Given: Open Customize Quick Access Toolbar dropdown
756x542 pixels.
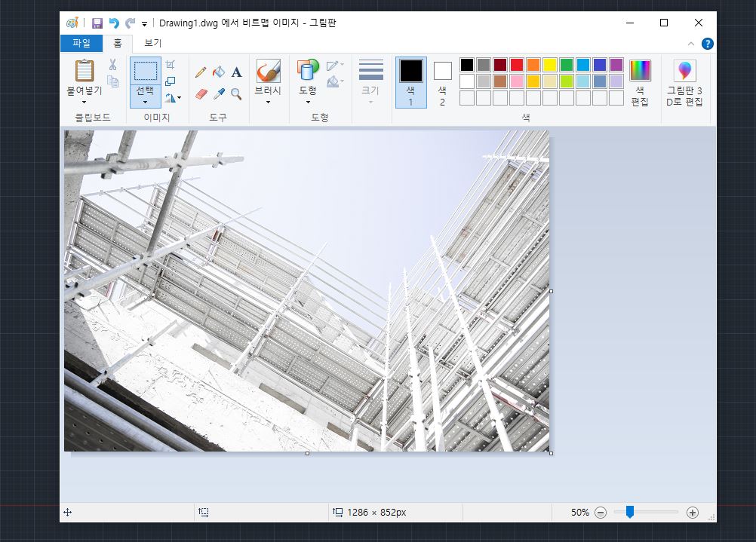Looking at the screenshot, I should tap(144, 23).
